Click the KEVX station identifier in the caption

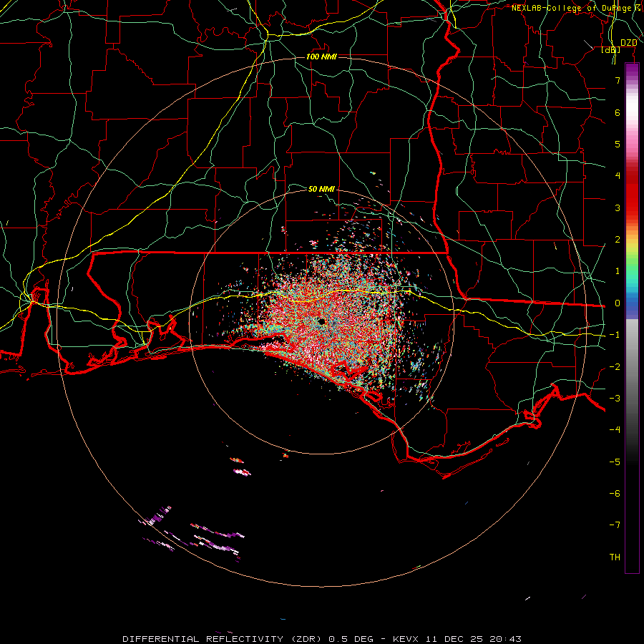406,639
